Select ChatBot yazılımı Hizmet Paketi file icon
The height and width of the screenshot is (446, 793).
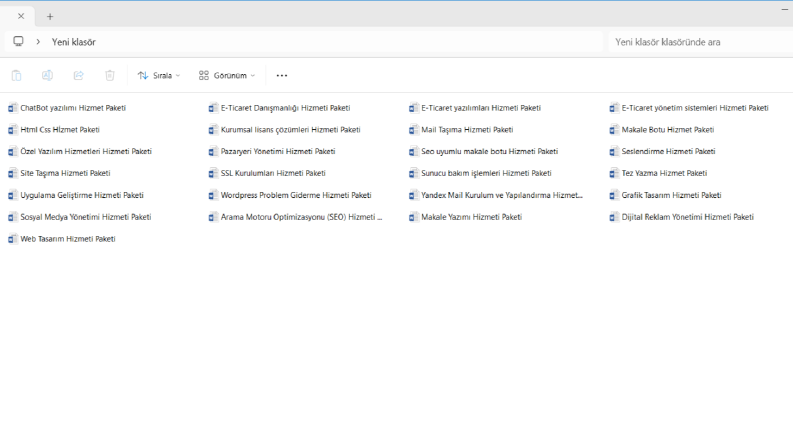[13, 108]
